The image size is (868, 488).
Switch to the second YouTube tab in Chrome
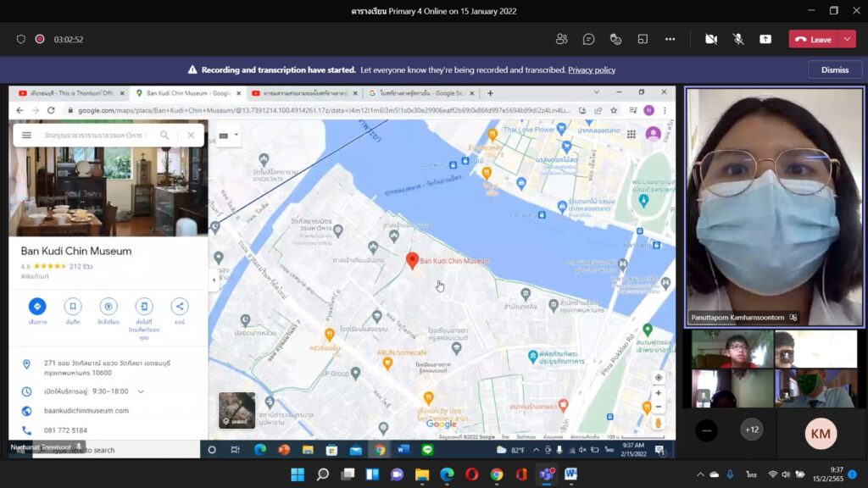point(304,93)
